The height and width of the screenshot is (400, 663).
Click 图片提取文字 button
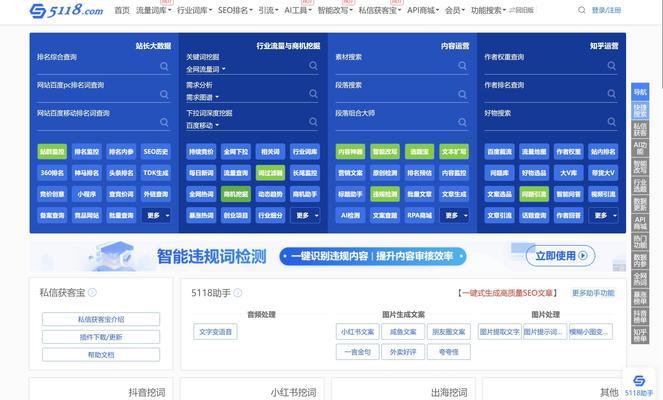pos(499,332)
